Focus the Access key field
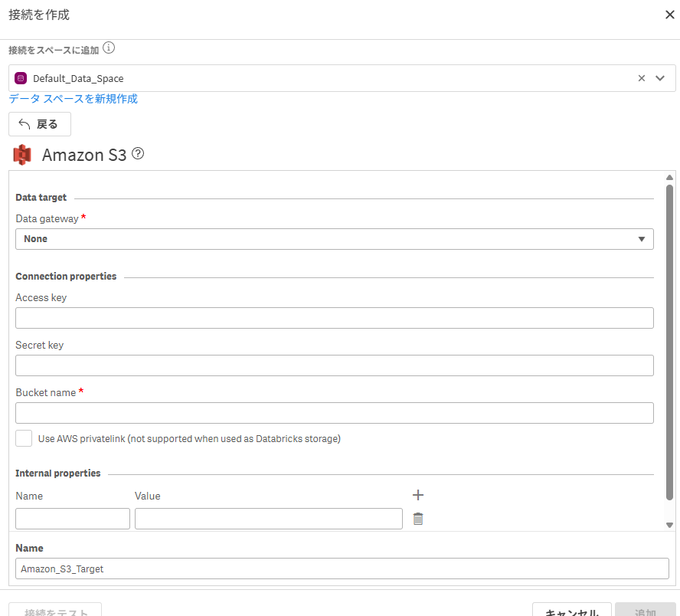The width and height of the screenshot is (680, 616). [335, 318]
